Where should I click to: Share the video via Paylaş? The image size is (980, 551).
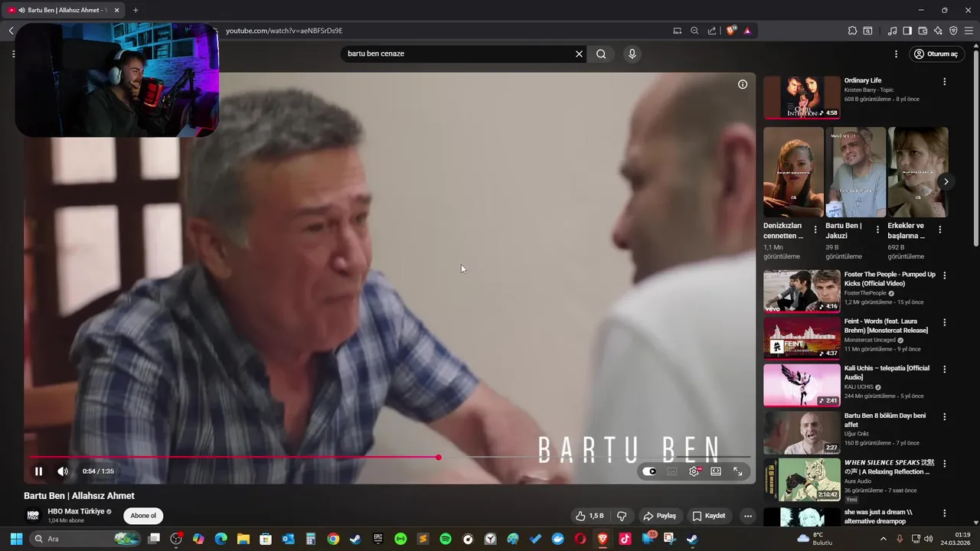660,516
